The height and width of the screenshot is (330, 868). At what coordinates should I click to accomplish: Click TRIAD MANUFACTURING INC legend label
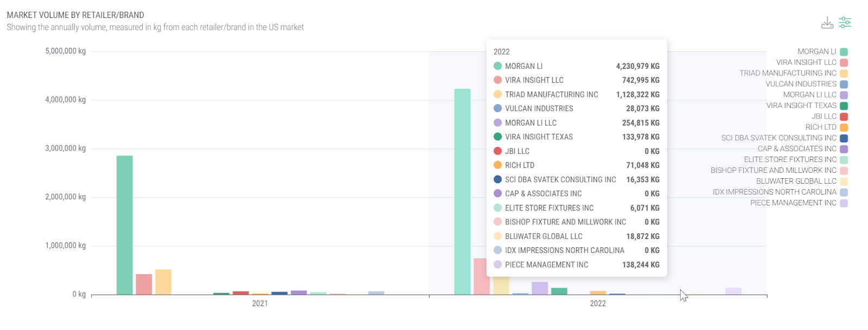788,73
